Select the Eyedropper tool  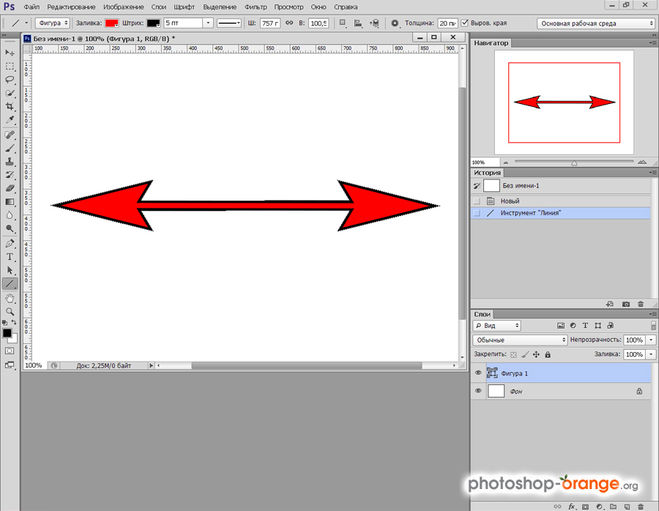pos(10,120)
